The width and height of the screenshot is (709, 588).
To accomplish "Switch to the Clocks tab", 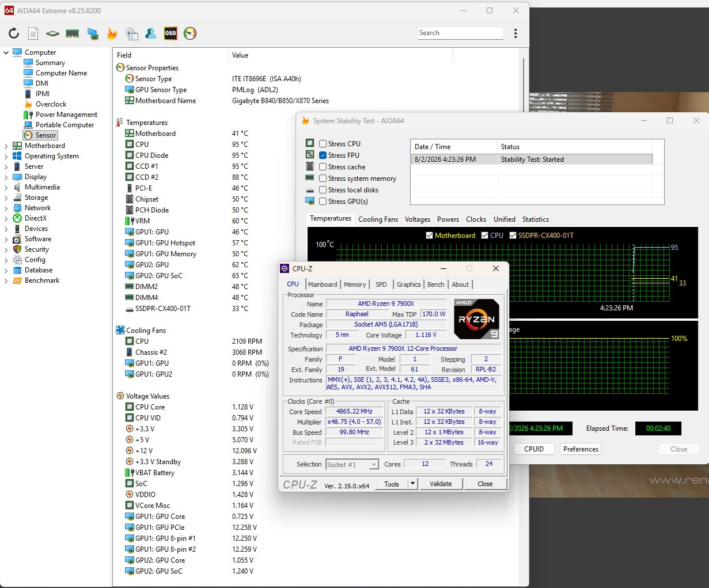I will click(476, 219).
